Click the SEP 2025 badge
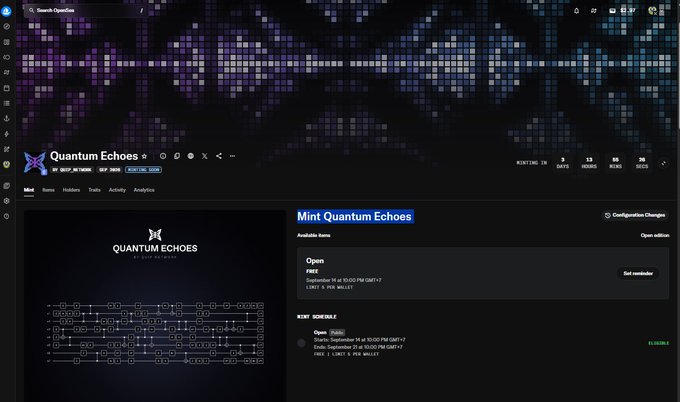 tap(110, 170)
